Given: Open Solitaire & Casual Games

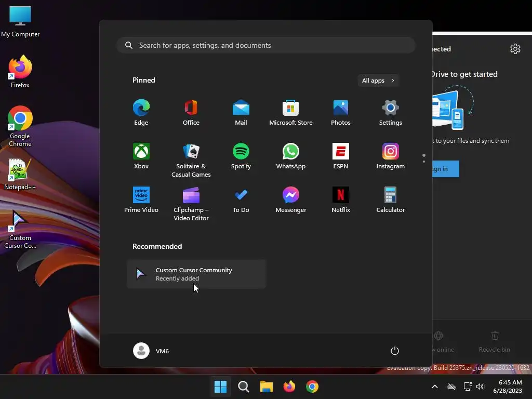Looking at the screenshot, I should point(191,161).
